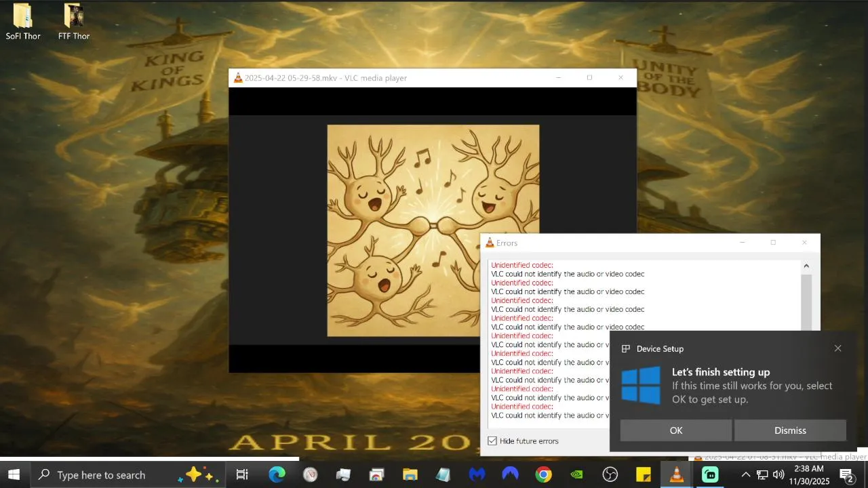Screen dimensions: 868x488
Task: Open the Action Center notifications icon
Action: [846, 475]
